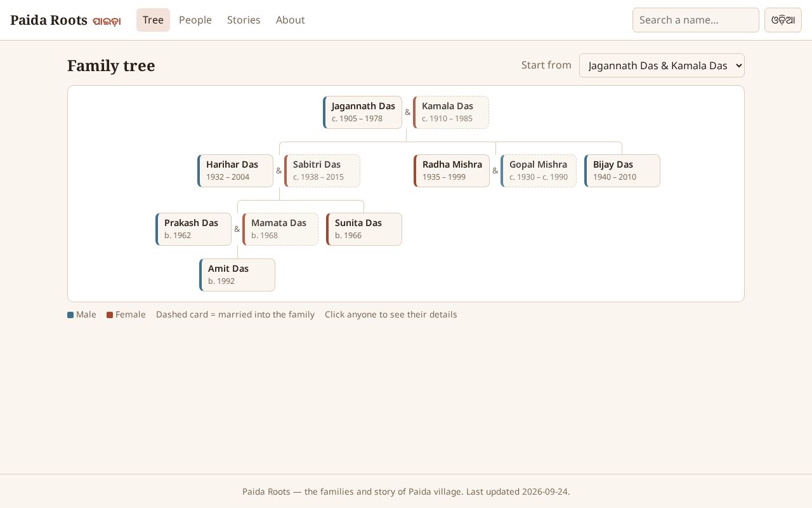Open Sabitri Das card
The width and height of the screenshot is (812, 508).
(x=322, y=171)
